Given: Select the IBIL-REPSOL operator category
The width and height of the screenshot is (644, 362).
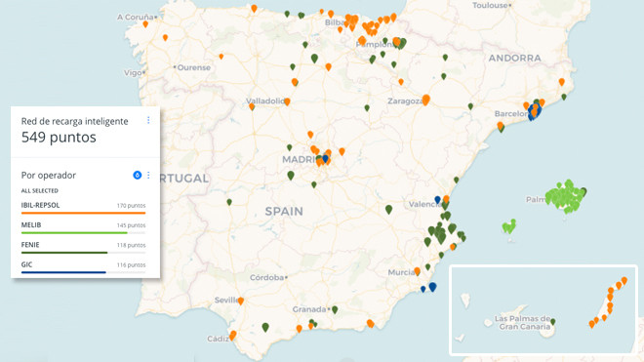Looking at the screenshot, I should pyautogui.click(x=83, y=208).
